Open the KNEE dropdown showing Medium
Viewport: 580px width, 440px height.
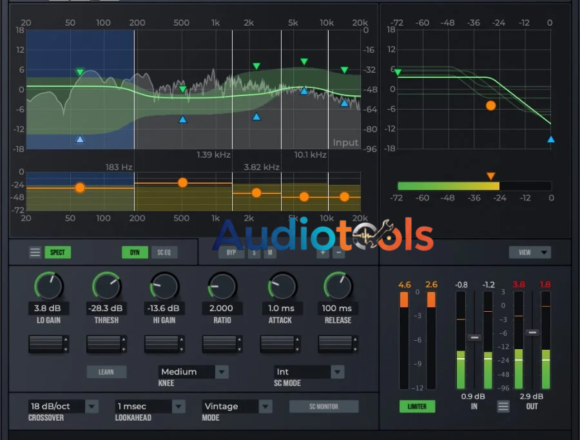(193, 372)
